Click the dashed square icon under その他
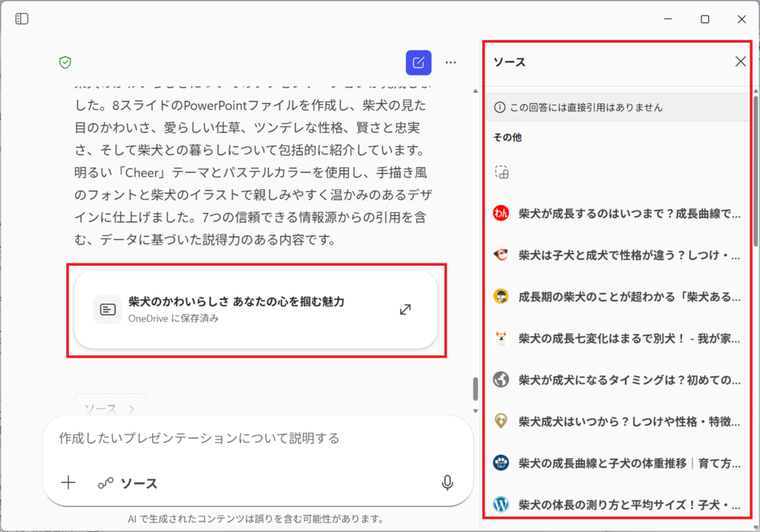Image resolution: width=760 pixels, height=532 pixels. pos(502,172)
